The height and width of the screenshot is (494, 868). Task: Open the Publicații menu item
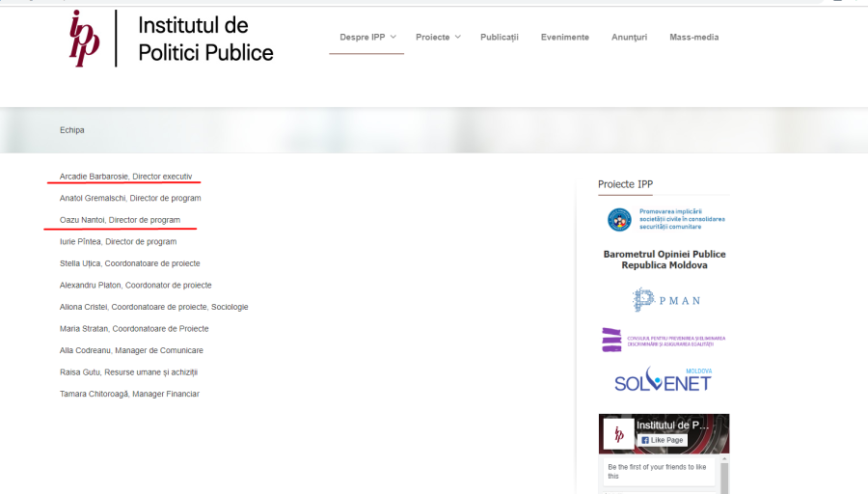(499, 38)
